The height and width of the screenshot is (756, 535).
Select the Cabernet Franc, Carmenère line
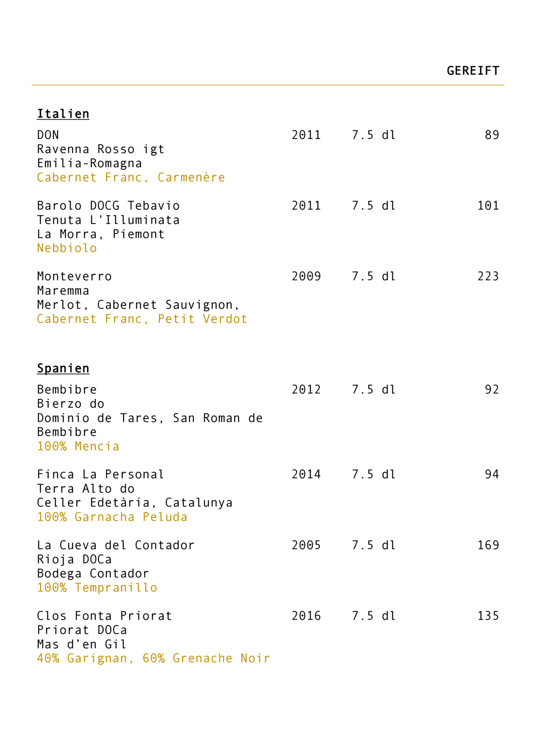pos(131,177)
